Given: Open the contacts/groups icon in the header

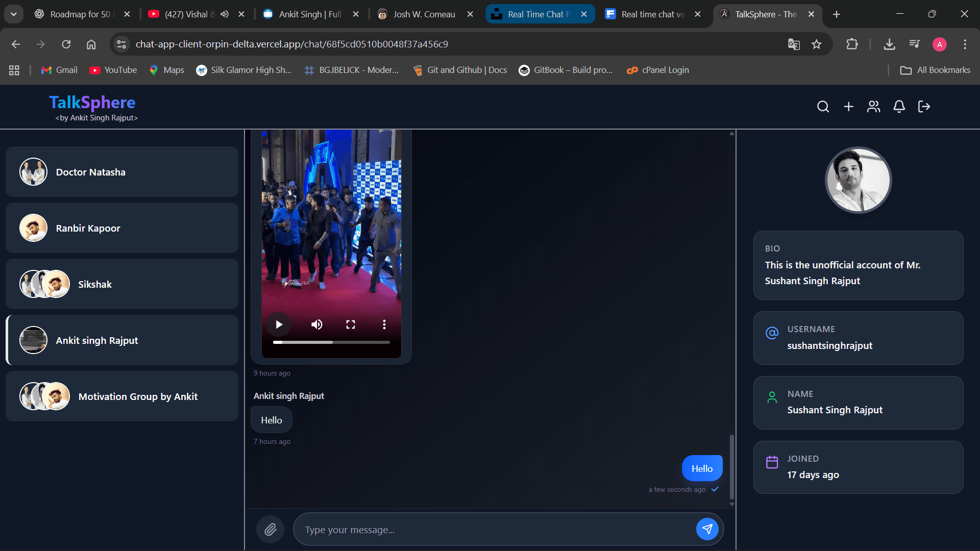Looking at the screenshot, I should tap(873, 107).
